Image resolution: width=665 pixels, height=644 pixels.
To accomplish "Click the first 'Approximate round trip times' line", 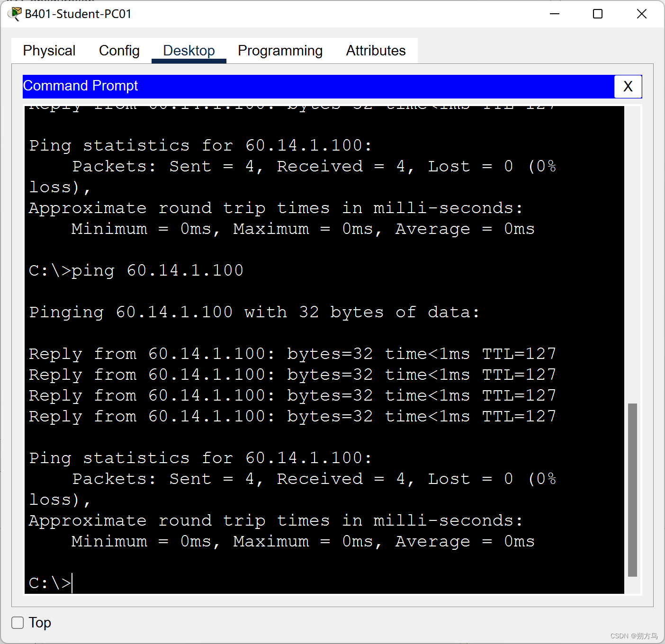I will 276,208.
